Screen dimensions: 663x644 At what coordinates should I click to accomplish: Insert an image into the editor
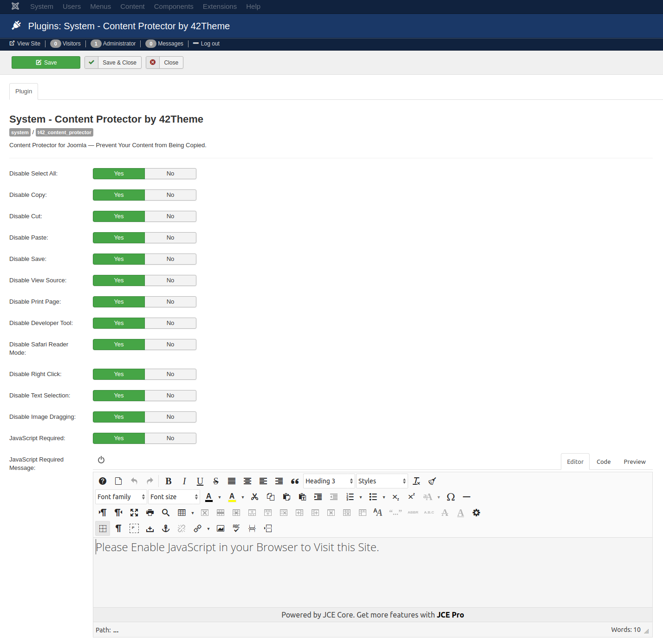click(221, 528)
